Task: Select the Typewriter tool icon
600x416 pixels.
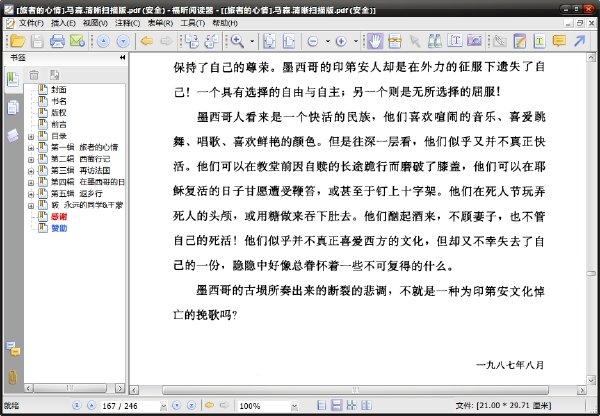Action: tap(455, 41)
